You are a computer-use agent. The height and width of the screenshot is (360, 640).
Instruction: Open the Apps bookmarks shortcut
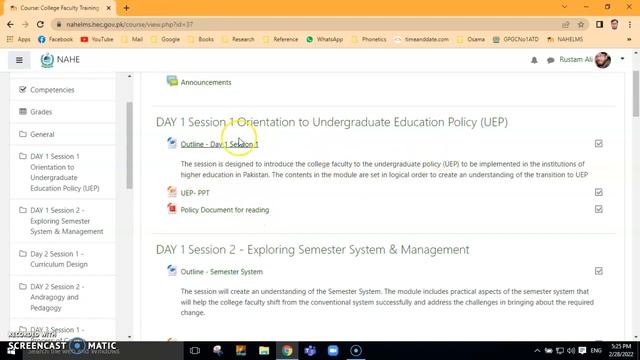tap(19, 40)
